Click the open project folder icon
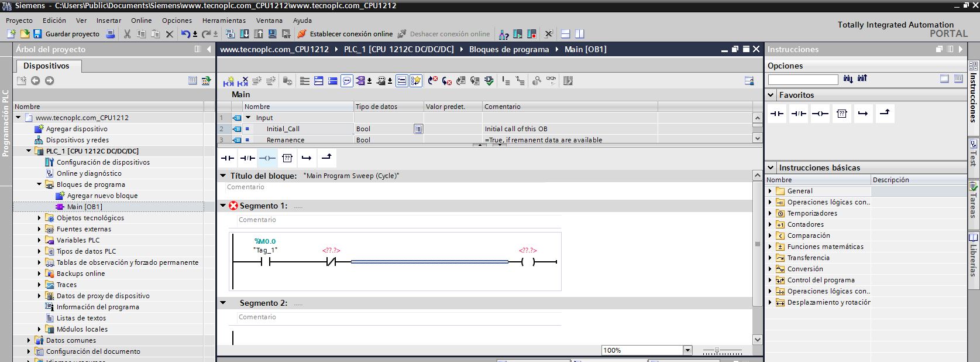980x362 pixels. click(25, 34)
